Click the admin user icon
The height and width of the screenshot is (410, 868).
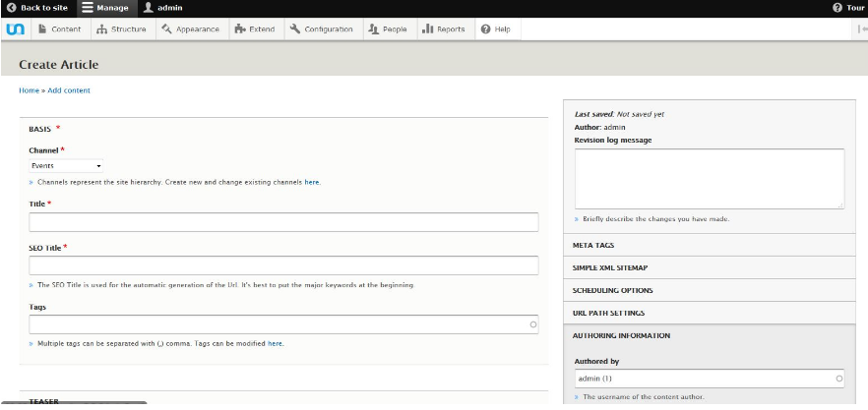pos(149,8)
